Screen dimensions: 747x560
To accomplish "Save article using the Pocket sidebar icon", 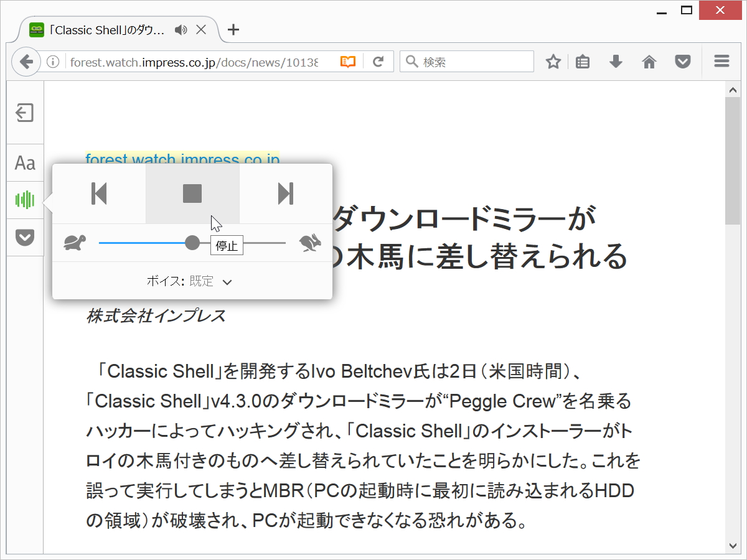I will pos(25,237).
